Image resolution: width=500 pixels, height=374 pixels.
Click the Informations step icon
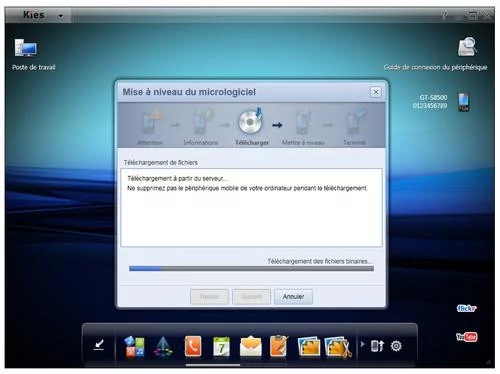(202, 122)
